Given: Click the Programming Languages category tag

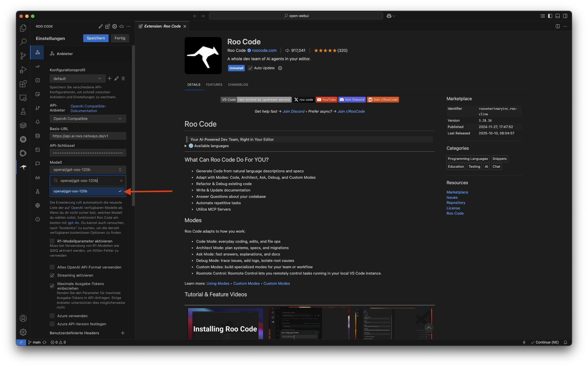Looking at the screenshot, I should [x=468, y=159].
